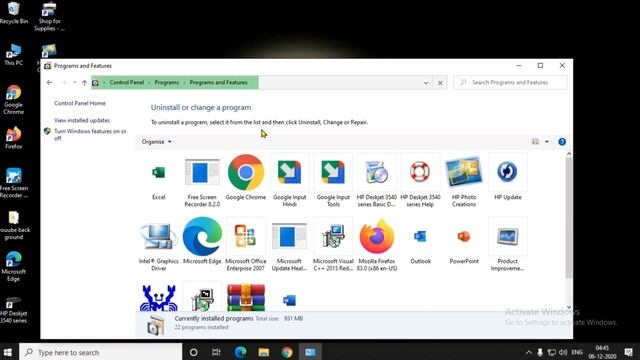Show hidden tray icons chevron
The image size is (640, 360).
(x=529, y=352)
